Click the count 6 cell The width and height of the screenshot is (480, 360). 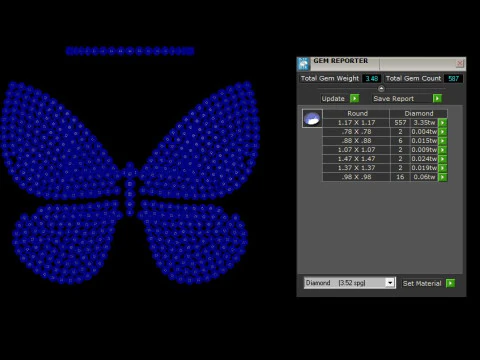point(400,141)
